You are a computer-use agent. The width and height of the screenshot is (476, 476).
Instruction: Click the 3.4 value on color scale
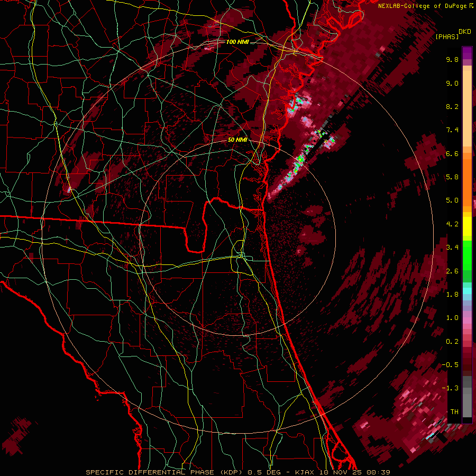tap(452, 248)
